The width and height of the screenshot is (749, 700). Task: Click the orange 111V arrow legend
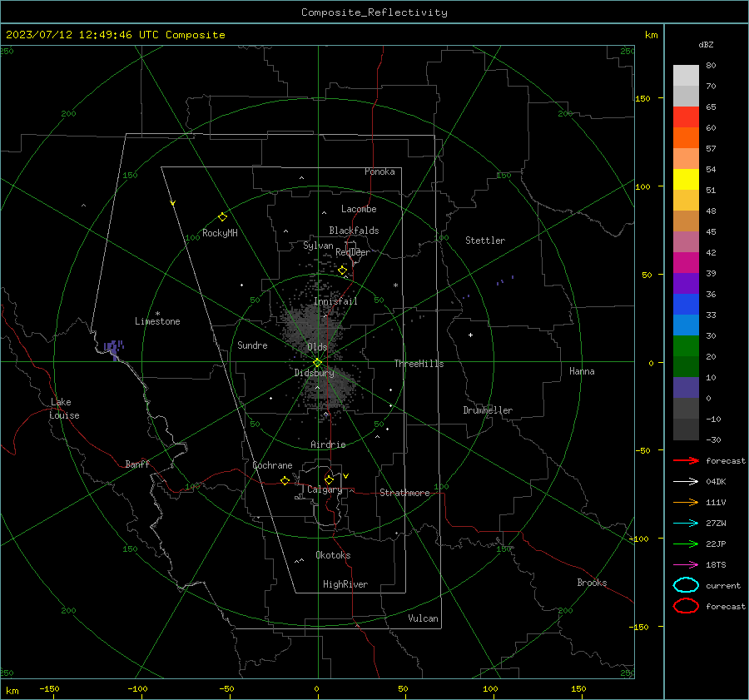(686, 502)
